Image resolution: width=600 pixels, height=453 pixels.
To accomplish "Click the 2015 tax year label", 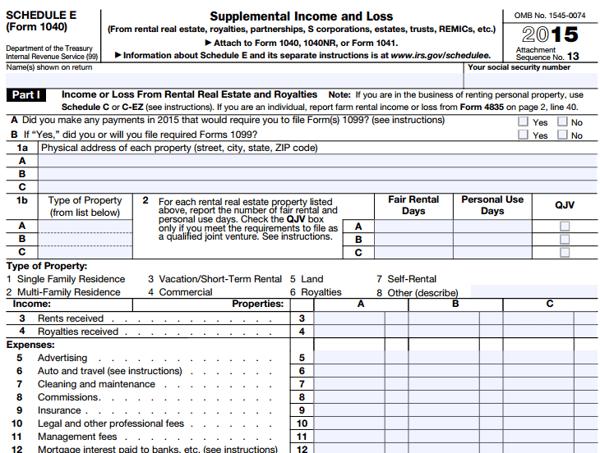I will [550, 34].
